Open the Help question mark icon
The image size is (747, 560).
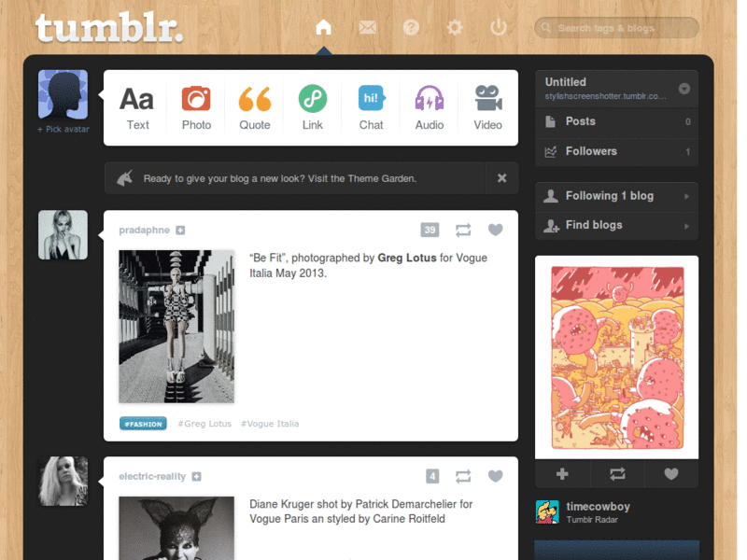pyautogui.click(x=411, y=28)
